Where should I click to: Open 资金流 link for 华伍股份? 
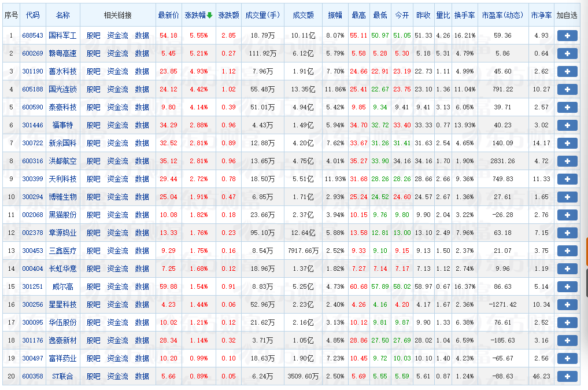coord(117,323)
